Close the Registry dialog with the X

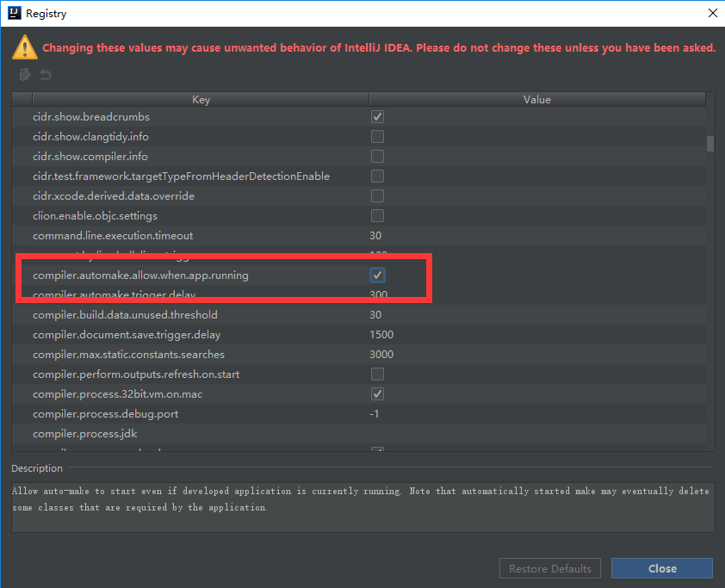coord(713,13)
